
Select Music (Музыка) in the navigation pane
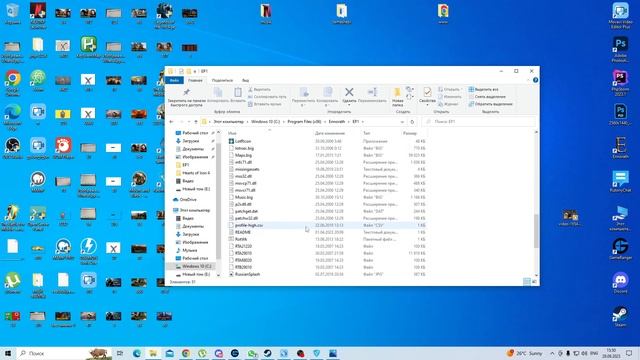[189, 250]
